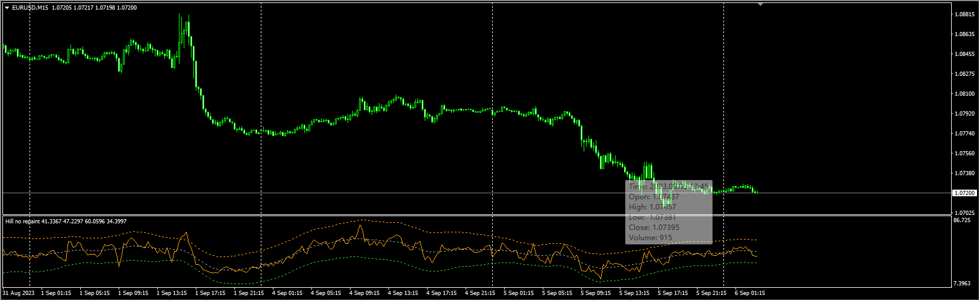Select the 31 Aug 2023 date label
Image resolution: width=980 pixels, height=301 pixels.
(18, 293)
